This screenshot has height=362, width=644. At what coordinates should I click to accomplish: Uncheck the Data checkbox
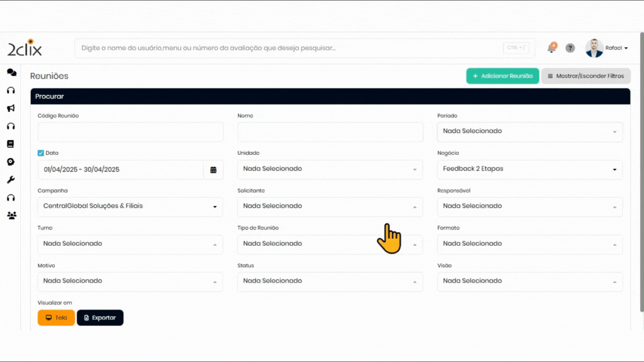click(x=41, y=153)
